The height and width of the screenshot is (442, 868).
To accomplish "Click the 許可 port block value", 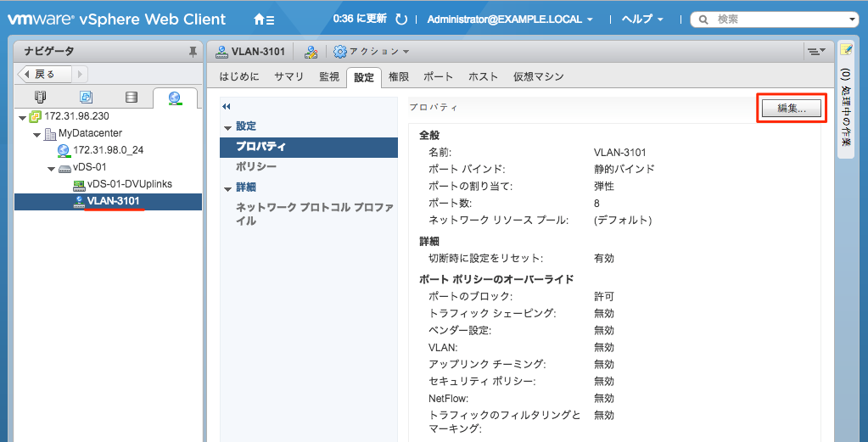I will pyautogui.click(x=604, y=297).
